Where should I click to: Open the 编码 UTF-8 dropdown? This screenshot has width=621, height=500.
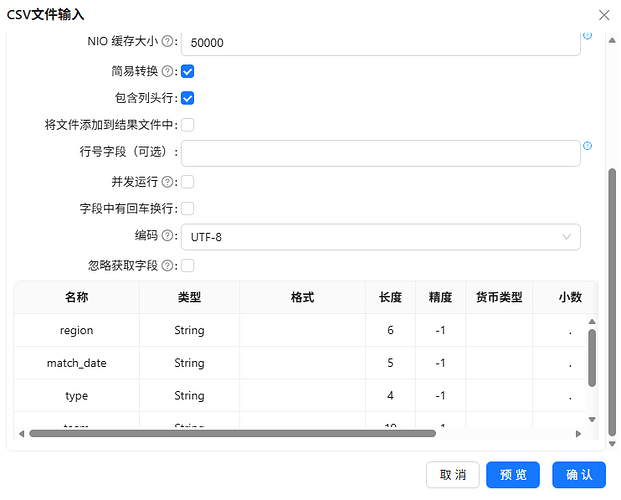coord(381,237)
